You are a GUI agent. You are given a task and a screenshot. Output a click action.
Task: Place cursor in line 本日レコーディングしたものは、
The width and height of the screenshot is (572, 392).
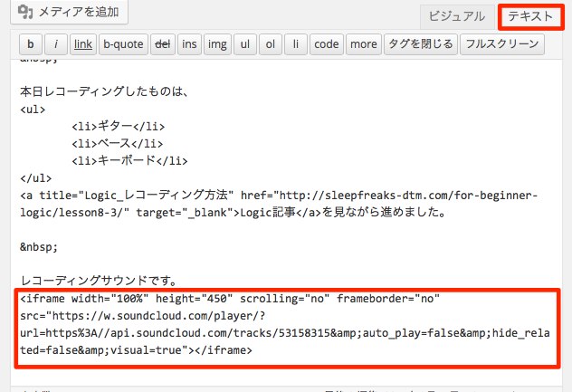(x=104, y=91)
